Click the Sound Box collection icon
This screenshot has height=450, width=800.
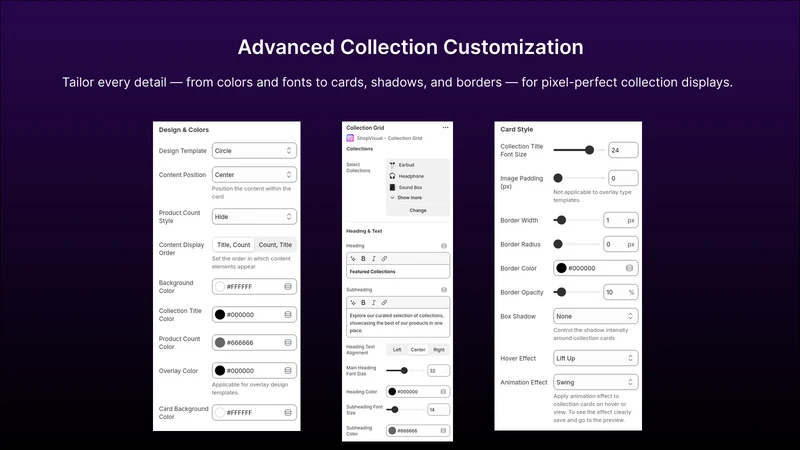392,187
